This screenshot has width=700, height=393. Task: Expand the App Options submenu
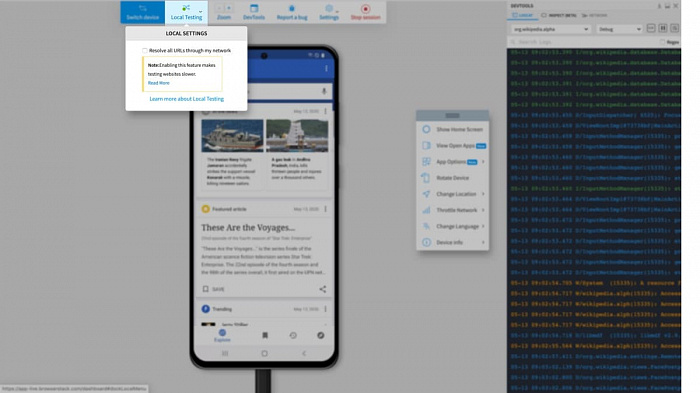453,162
